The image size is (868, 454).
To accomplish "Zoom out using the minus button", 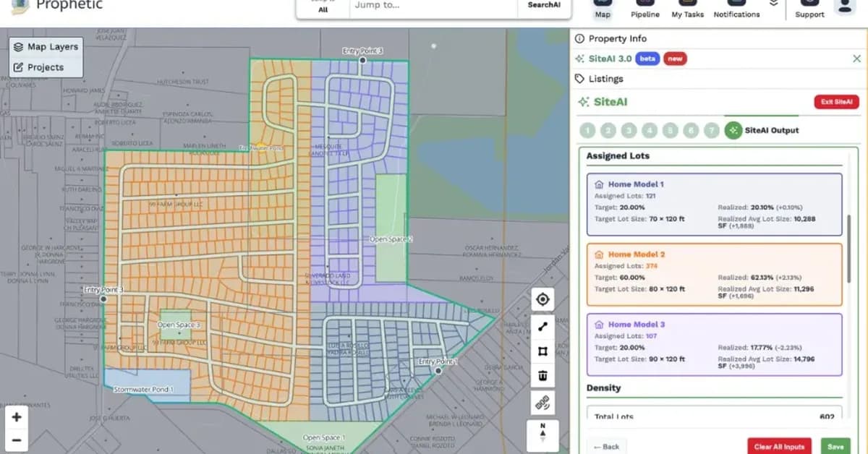I will (17, 440).
